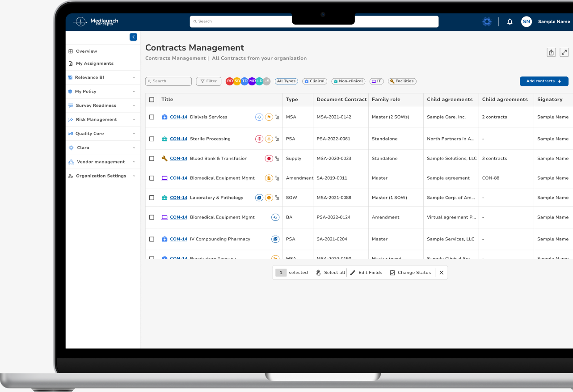Open hierarchy tree icon for Sterile Processing
The width and height of the screenshot is (573, 392).
click(277, 139)
